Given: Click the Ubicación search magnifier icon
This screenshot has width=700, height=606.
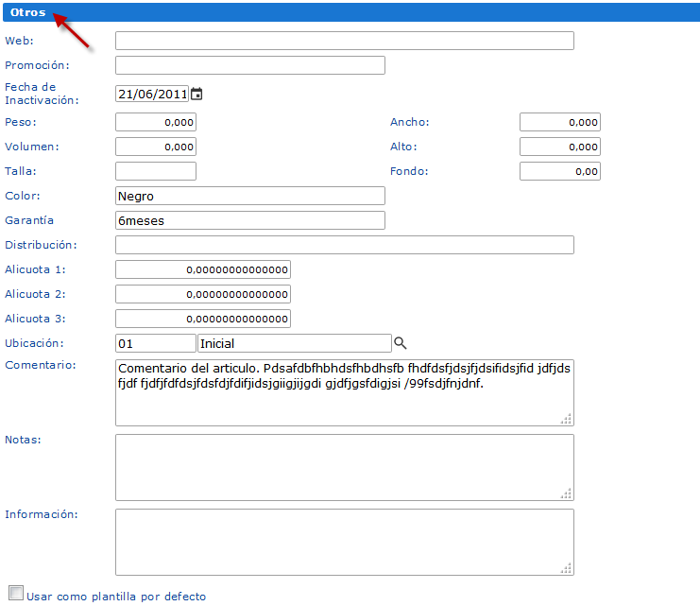Looking at the screenshot, I should pos(400,343).
